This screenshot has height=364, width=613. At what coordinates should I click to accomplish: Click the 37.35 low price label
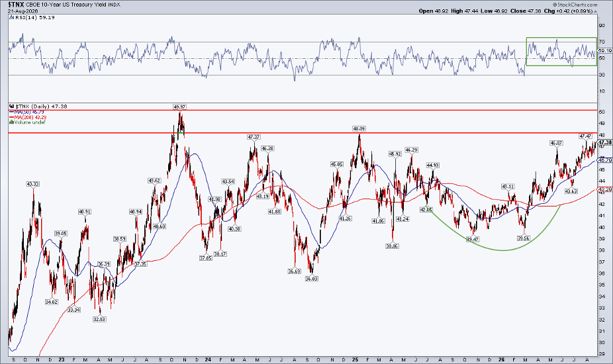click(140, 264)
